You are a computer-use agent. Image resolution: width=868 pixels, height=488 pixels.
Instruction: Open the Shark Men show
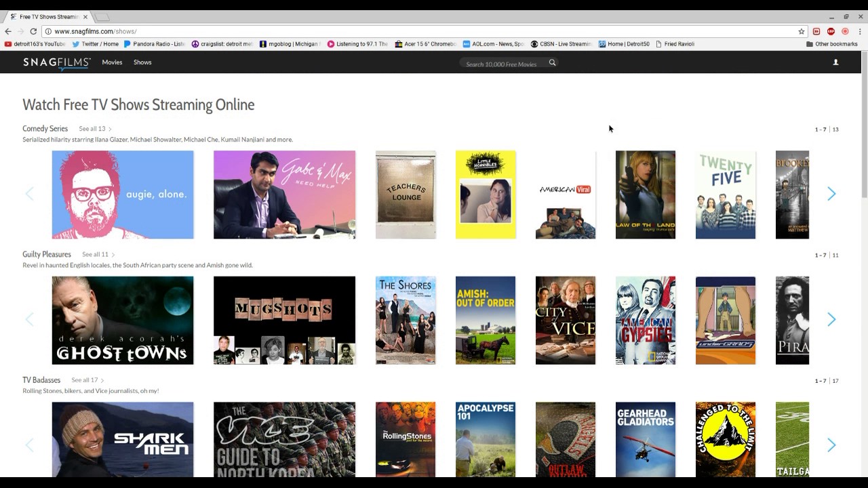123,439
